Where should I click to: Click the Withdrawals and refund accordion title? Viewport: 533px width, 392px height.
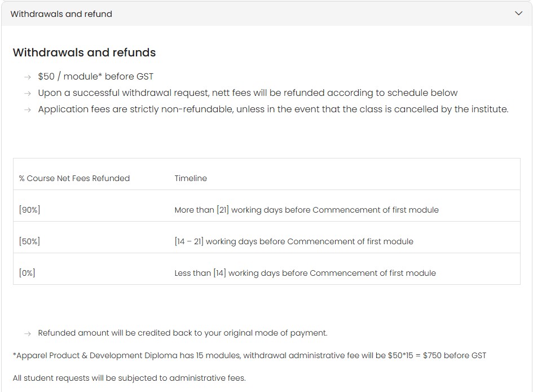[61, 14]
